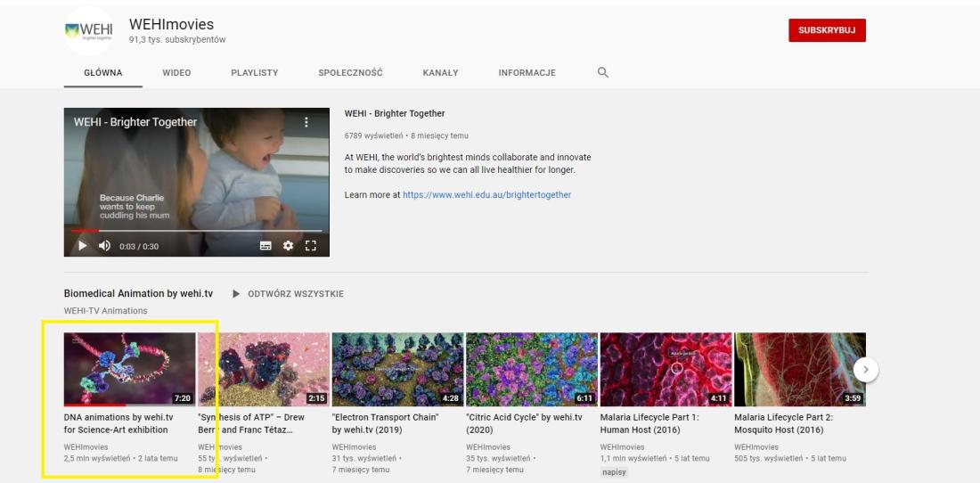Image resolution: width=980 pixels, height=483 pixels.
Task: Open Malaria Lifecycle Part 2 thumbnail
Action: tap(800, 369)
